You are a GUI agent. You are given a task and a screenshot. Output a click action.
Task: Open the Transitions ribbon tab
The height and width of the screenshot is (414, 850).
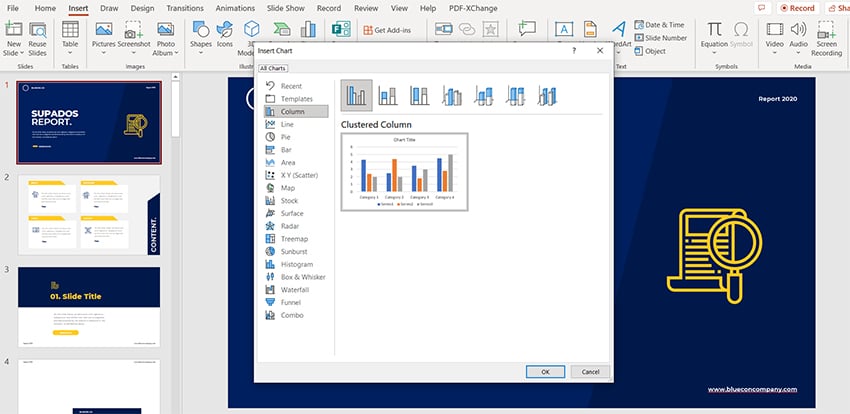click(185, 7)
